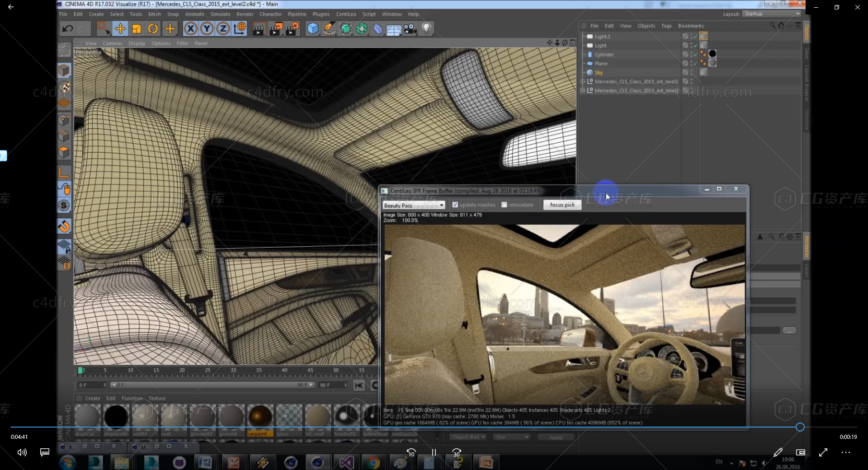Open the Beauty Pass dropdown
868x470 pixels.
pos(414,205)
